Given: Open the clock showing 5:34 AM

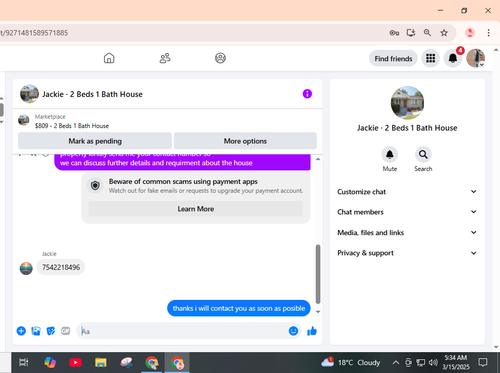Looking at the screenshot, I should click(455, 362).
